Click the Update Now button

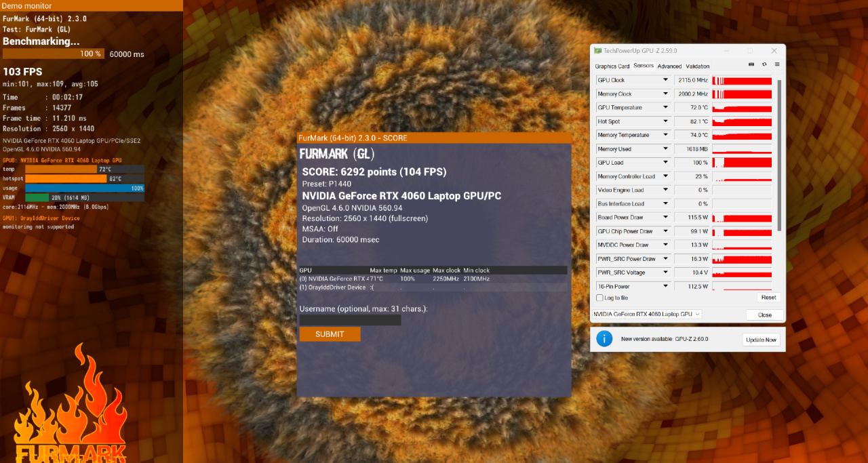point(761,340)
